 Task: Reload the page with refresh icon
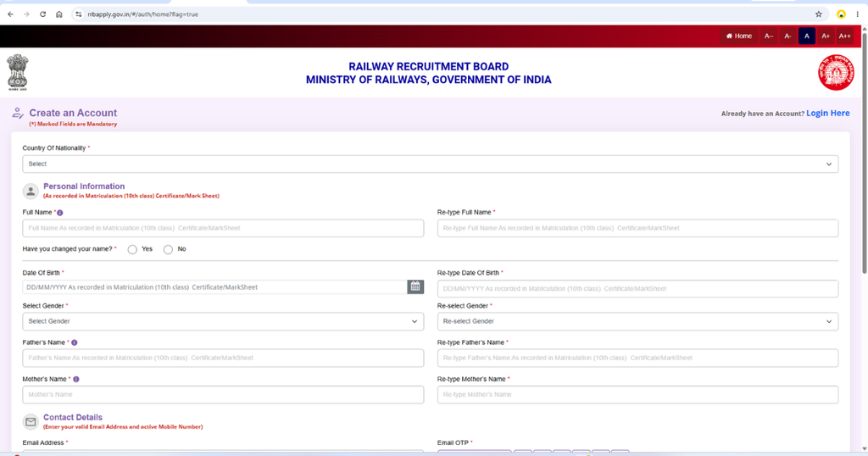point(42,14)
